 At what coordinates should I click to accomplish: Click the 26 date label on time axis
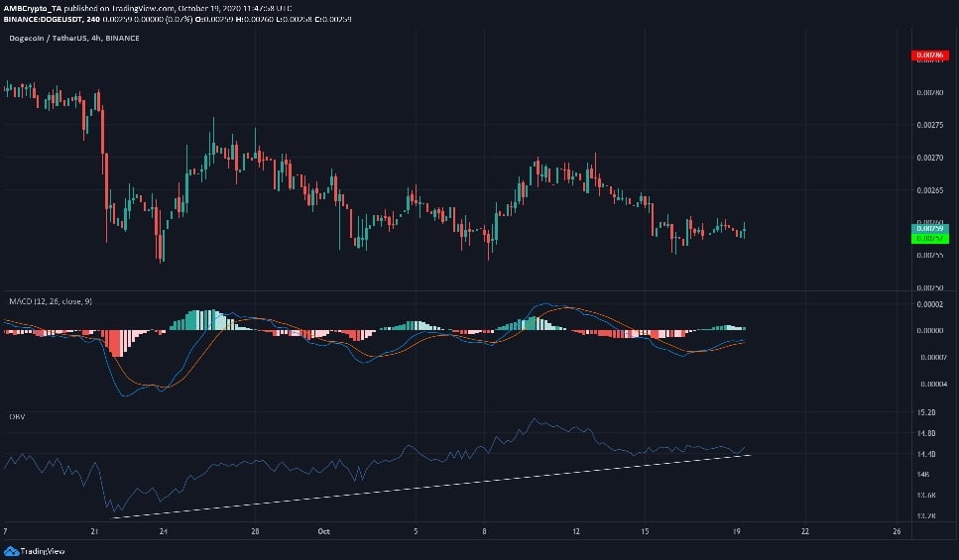[x=897, y=530]
